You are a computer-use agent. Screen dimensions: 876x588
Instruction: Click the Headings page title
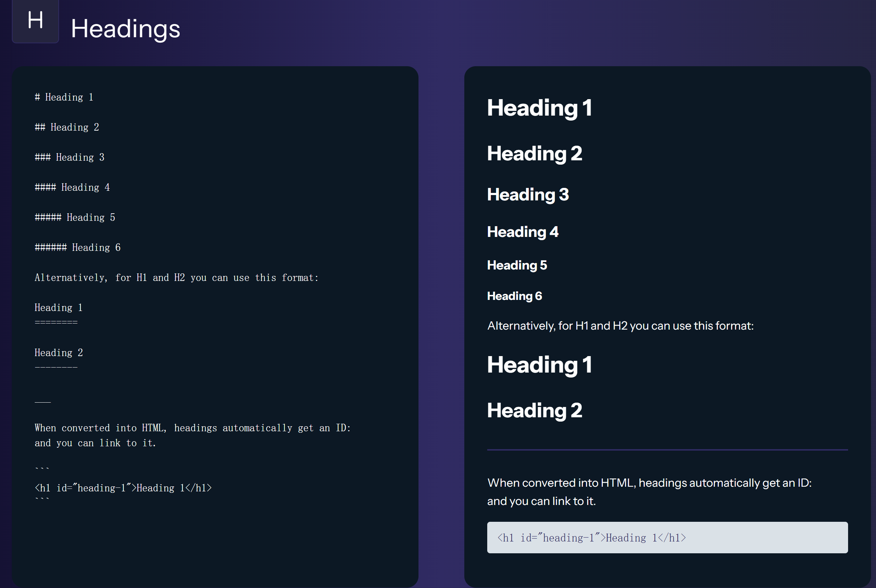point(125,29)
